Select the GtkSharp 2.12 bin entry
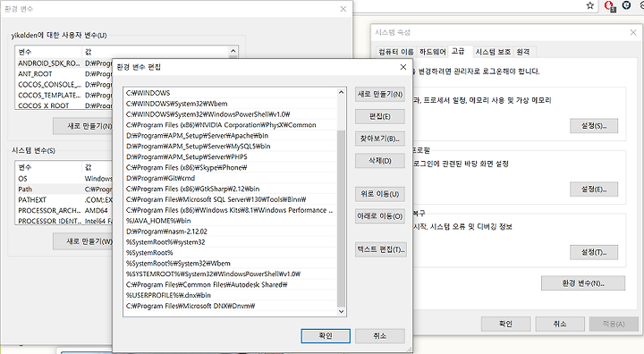Viewport: 644px width, 354px height. point(231,189)
